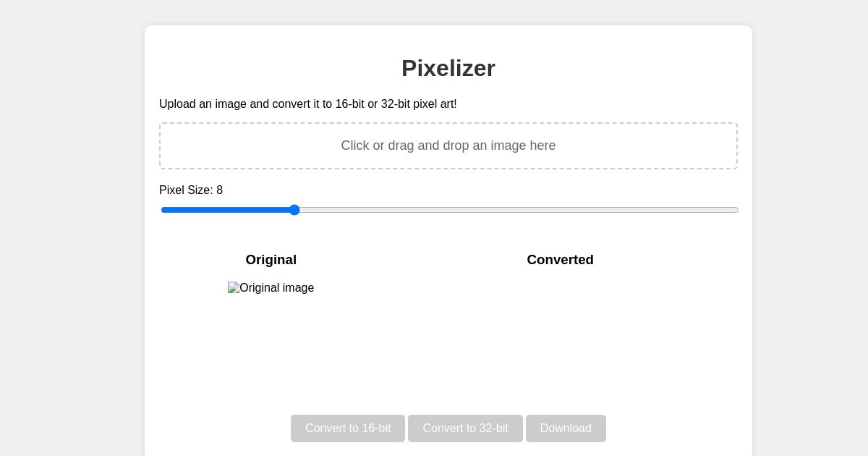Viewport: 868px width, 456px height.
Task: Click the upload tagline below the title
Action: click(308, 104)
